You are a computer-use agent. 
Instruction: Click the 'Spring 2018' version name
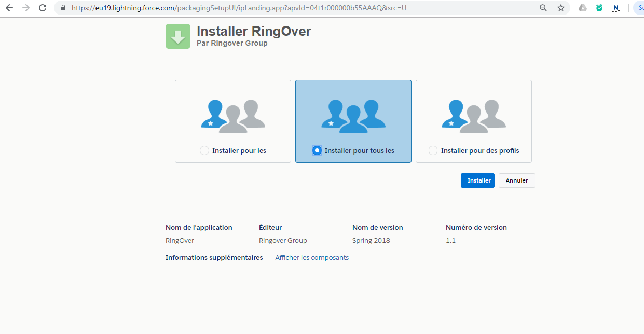pos(371,240)
